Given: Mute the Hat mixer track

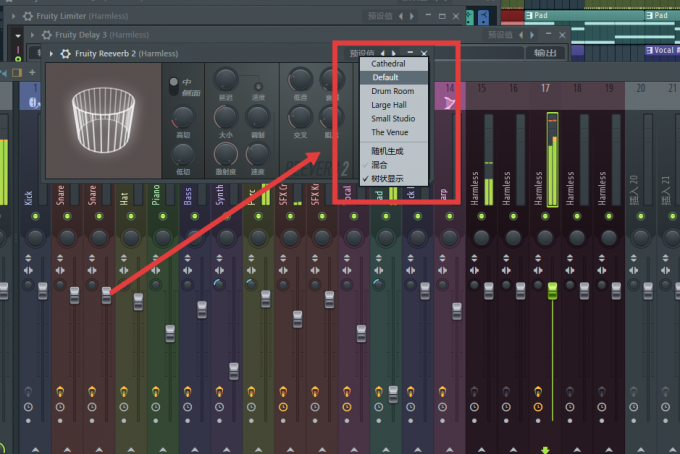Looking at the screenshot, I should 131,216.
